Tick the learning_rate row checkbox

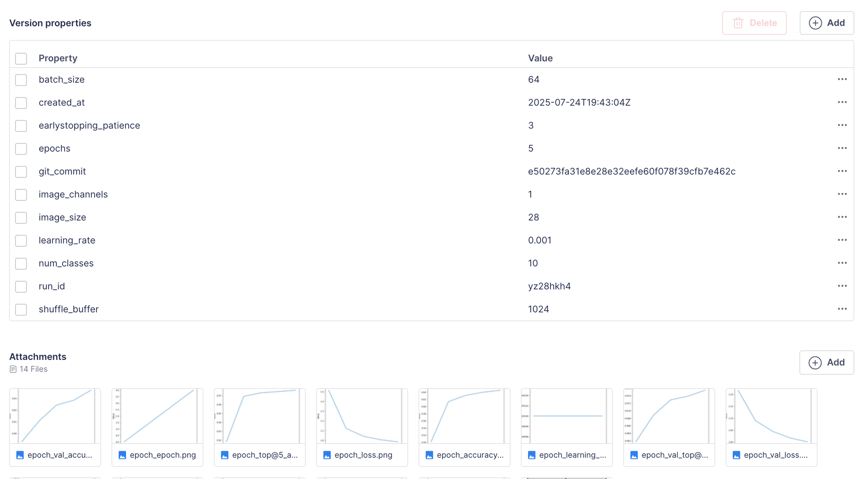21,240
